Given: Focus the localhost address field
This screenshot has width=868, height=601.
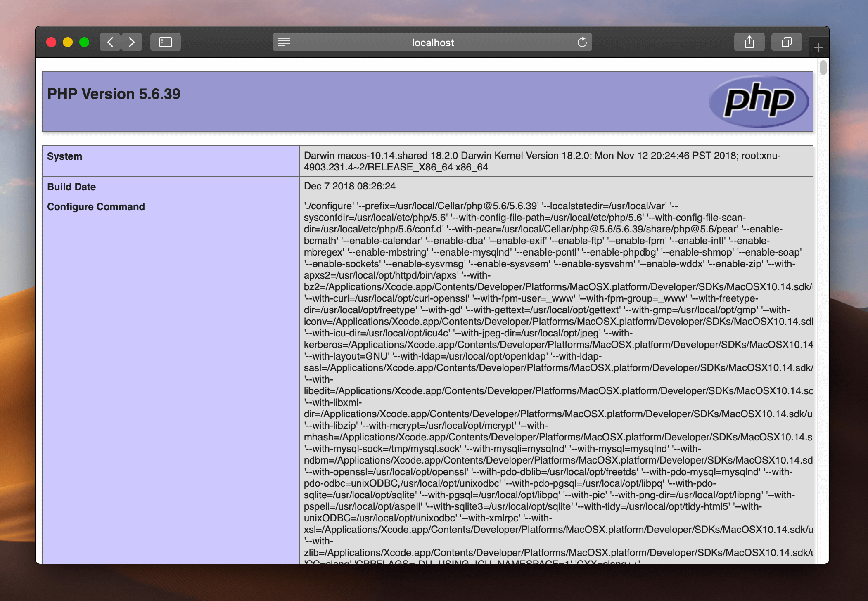Looking at the screenshot, I should pyautogui.click(x=433, y=43).
